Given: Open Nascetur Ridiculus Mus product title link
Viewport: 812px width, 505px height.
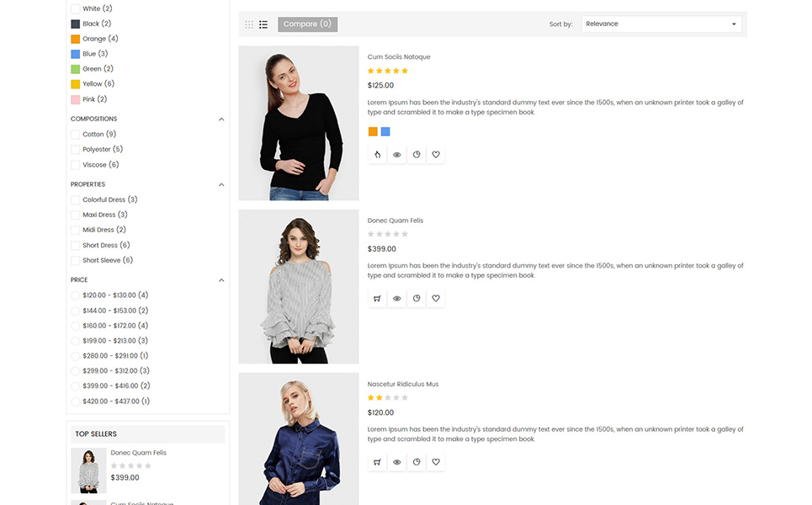Looking at the screenshot, I should (x=403, y=385).
